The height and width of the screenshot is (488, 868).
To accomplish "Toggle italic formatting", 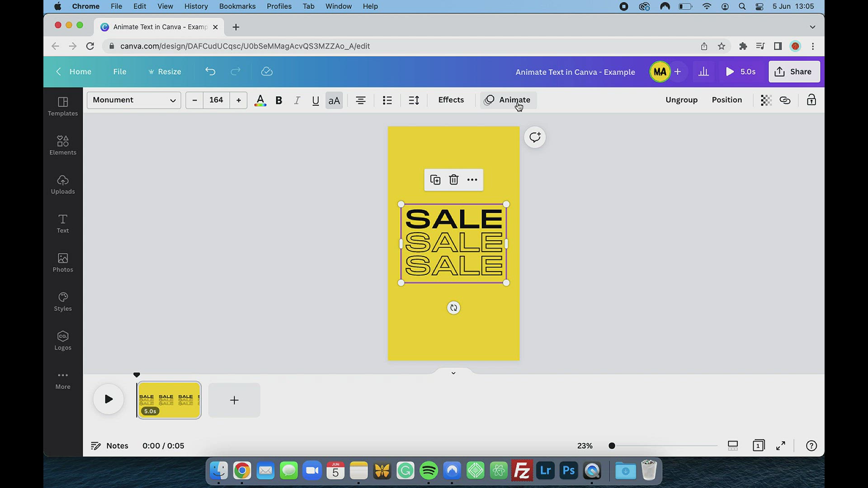I will (x=297, y=100).
